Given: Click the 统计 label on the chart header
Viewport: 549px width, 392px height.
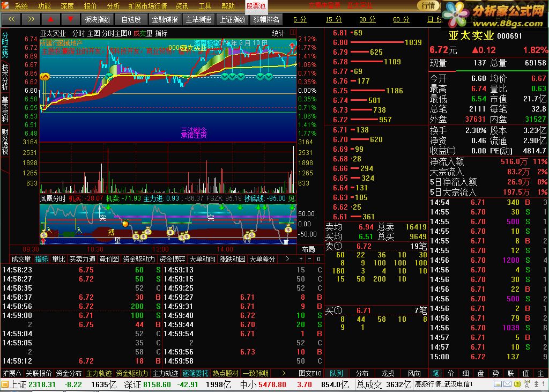Looking at the screenshot, I should [x=278, y=33].
